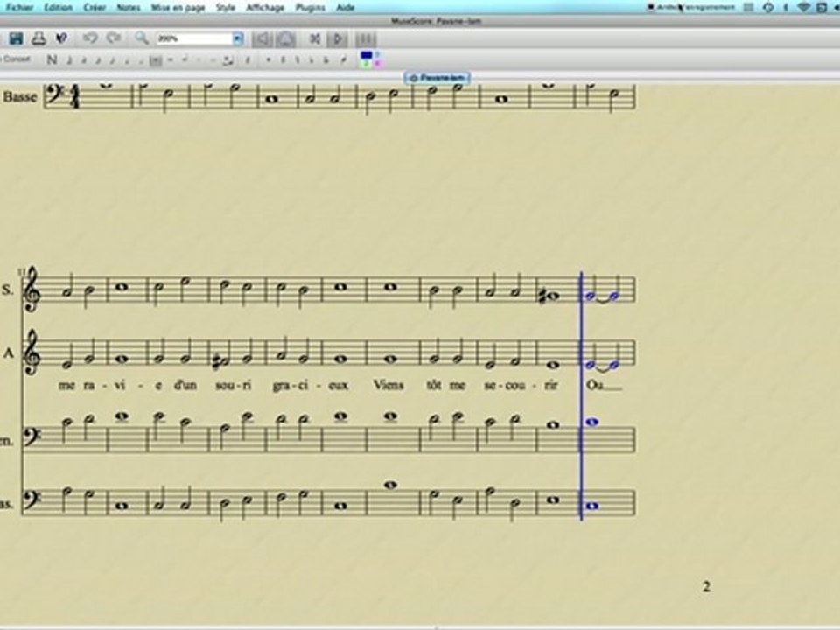Screen dimensions: 840x630
Task: Toggle note entry mode N button
Action: (x=52, y=59)
